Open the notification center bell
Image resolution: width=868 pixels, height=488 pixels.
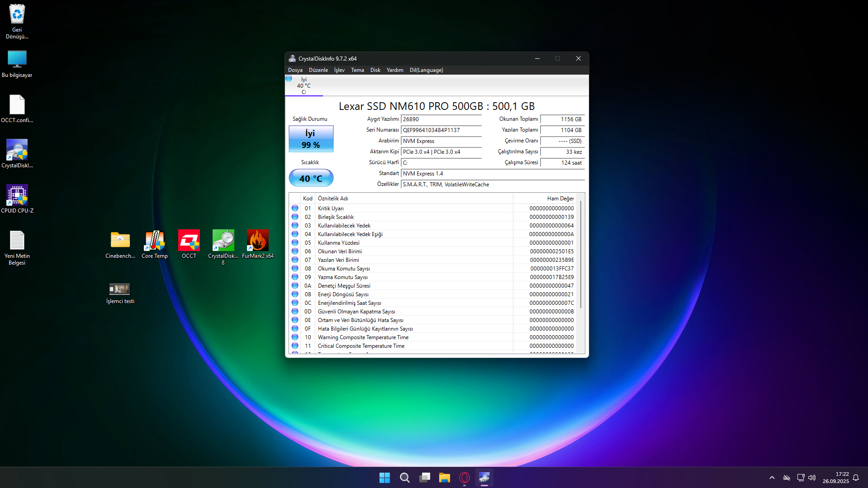[x=856, y=478]
